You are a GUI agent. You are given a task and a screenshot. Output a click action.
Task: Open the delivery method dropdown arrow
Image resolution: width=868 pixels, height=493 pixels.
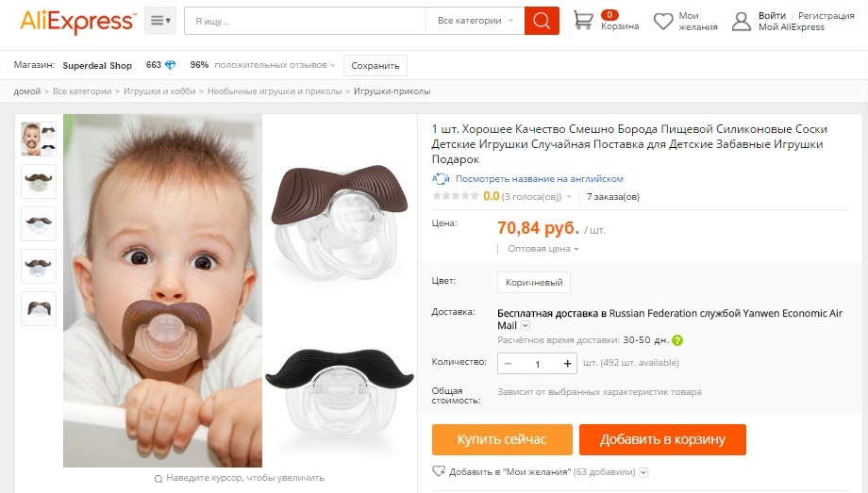point(526,325)
